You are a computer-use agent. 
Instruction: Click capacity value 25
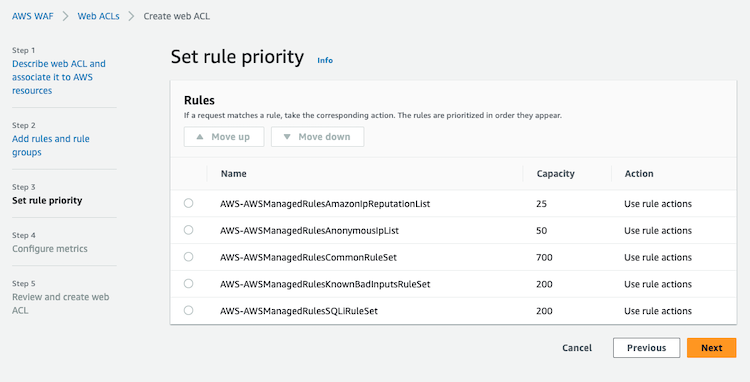coord(541,204)
